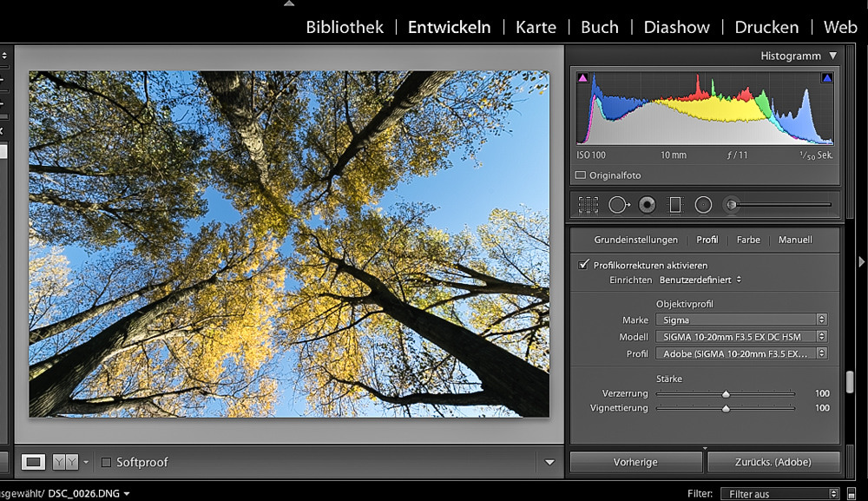
Task: Select the Crop Overlay tool
Action: coord(589,205)
